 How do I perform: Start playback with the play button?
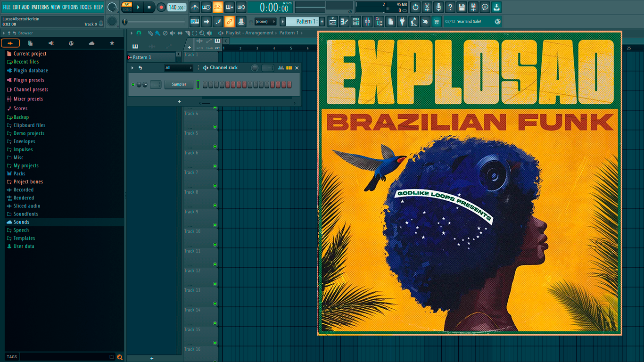click(x=138, y=7)
